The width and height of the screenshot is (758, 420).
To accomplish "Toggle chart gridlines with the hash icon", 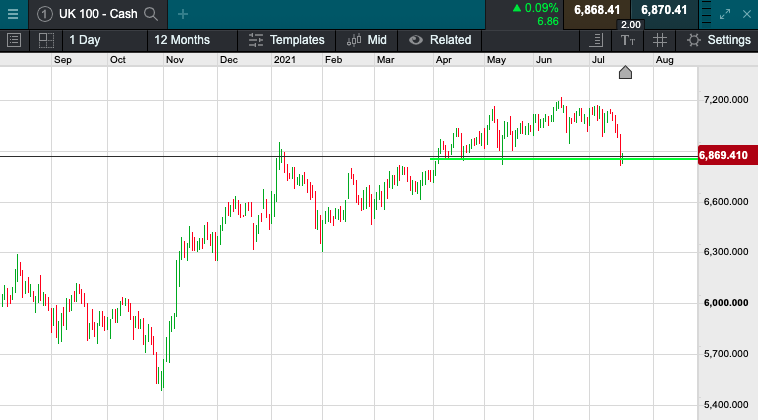I will click(x=659, y=40).
